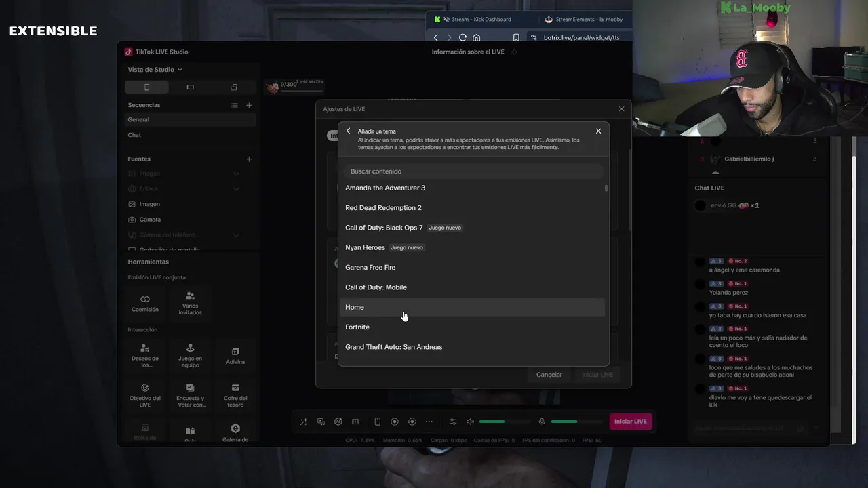Open the audio mixer sliders icon
Screen dimensions: 868x488
point(453,422)
